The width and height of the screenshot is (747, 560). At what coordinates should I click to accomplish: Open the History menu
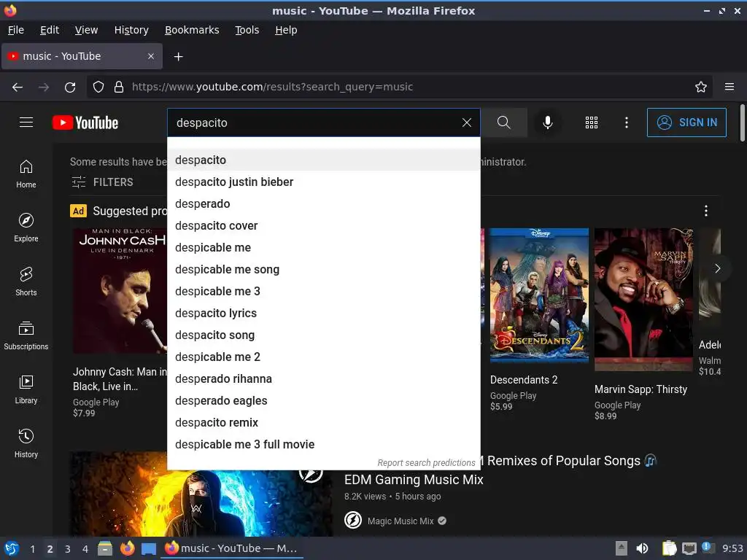click(131, 30)
